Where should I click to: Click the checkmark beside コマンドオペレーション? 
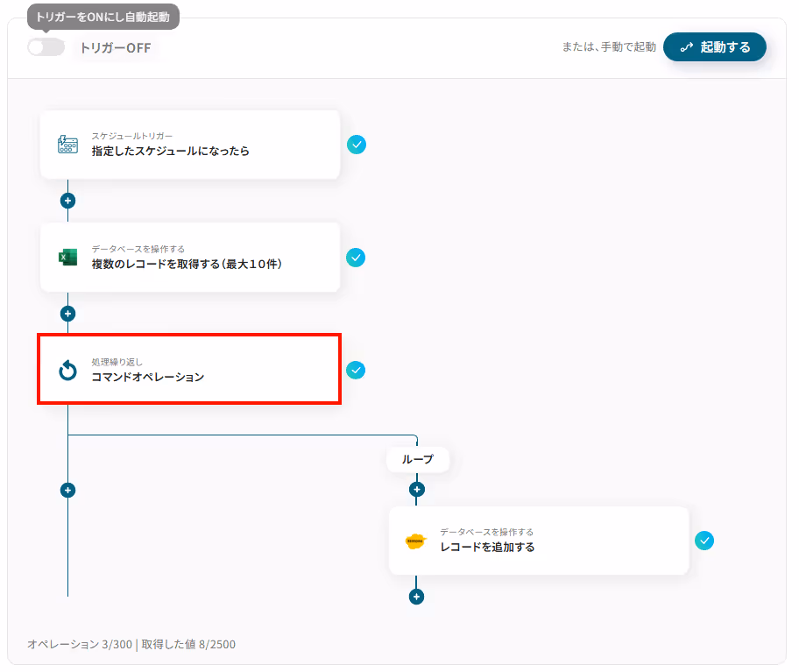click(356, 371)
